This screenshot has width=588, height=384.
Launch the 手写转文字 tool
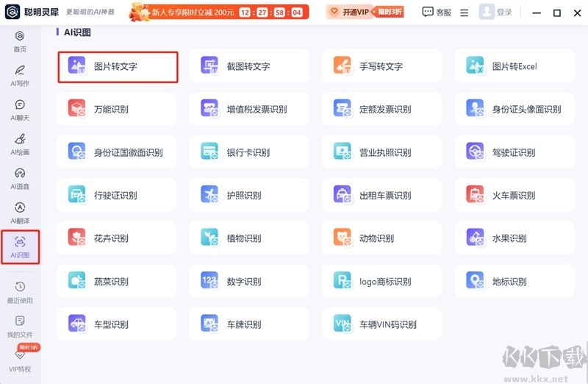[x=381, y=66]
